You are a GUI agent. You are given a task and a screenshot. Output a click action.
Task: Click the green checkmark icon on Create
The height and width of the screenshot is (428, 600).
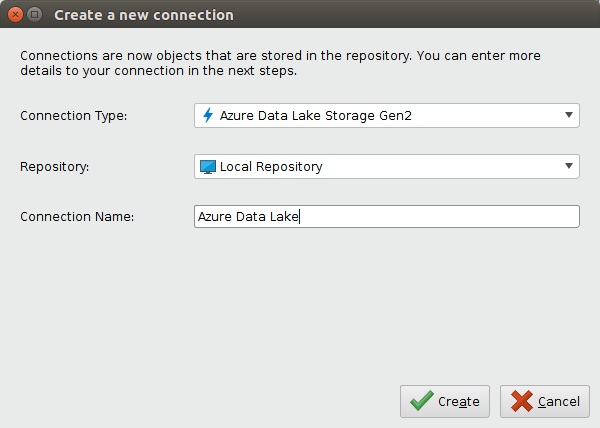pos(422,402)
